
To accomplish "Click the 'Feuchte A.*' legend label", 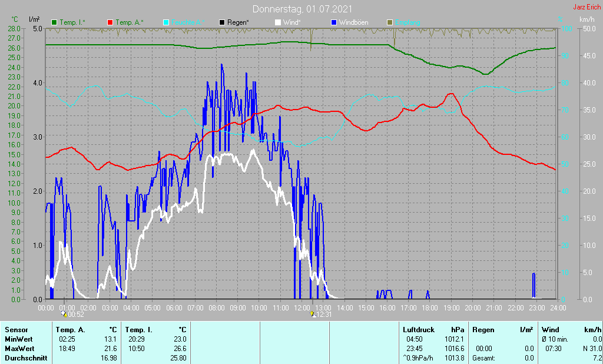I will 188,22.
